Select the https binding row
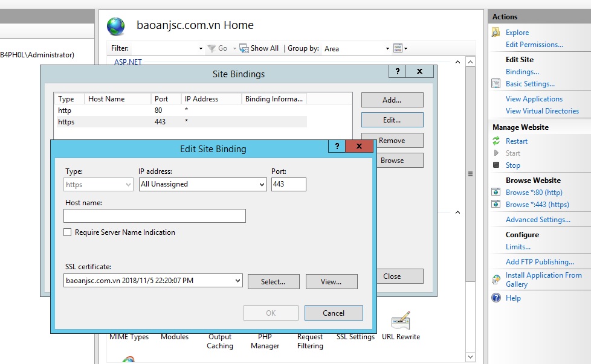This screenshot has height=364, width=591. click(181, 122)
